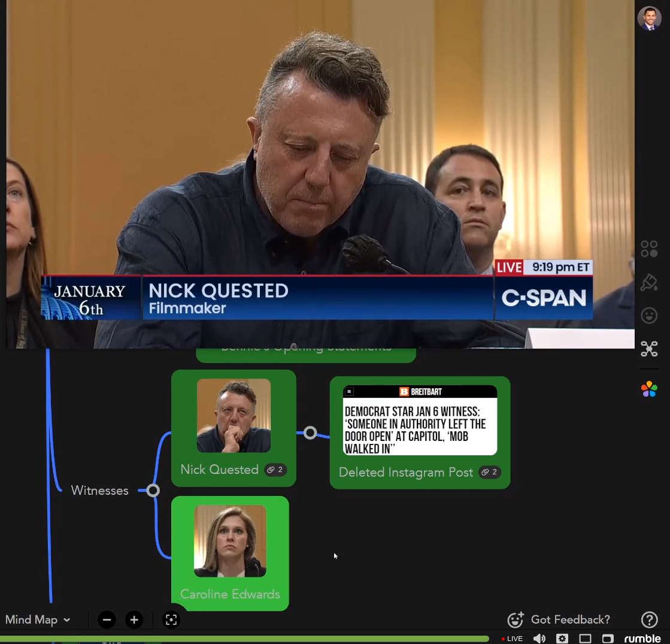
Task: Open the four-circles layout panel icon
Action: (x=649, y=249)
